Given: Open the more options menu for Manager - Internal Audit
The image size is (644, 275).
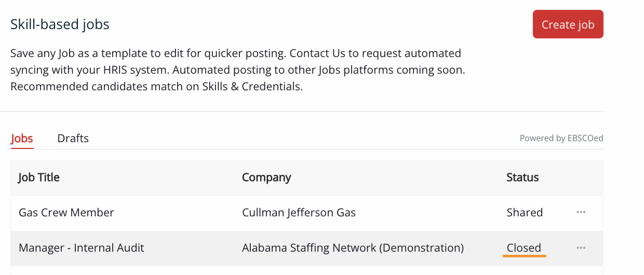Looking at the screenshot, I should click(x=581, y=248).
